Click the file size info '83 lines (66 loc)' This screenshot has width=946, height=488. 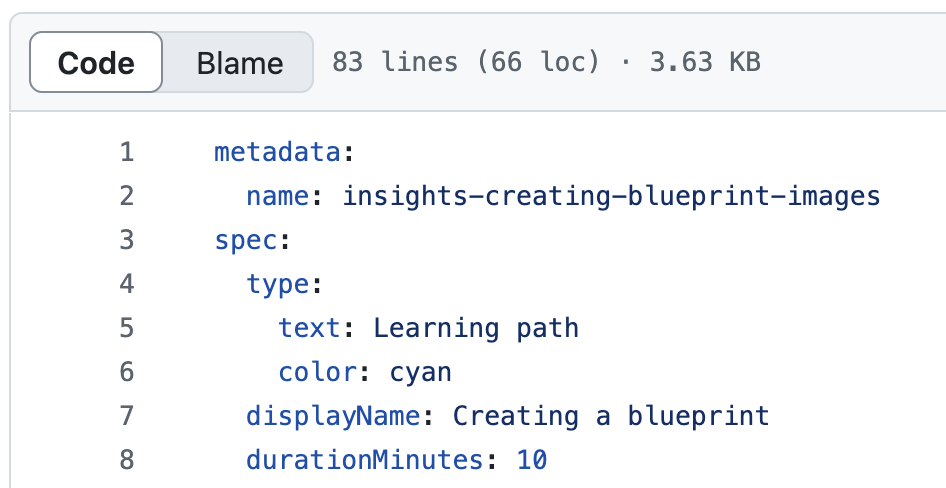tap(465, 63)
